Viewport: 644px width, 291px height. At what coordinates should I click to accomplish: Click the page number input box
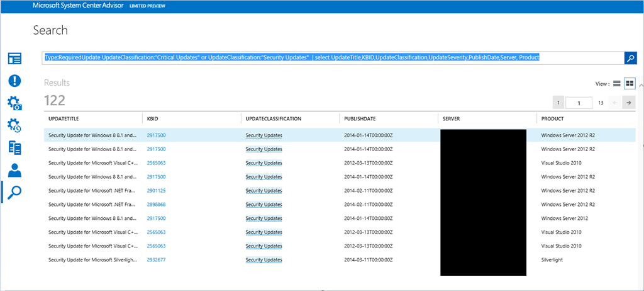pos(579,103)
